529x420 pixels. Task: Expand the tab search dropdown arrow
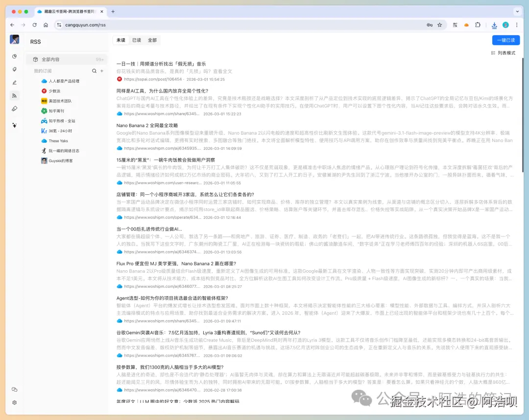(517, 11)
